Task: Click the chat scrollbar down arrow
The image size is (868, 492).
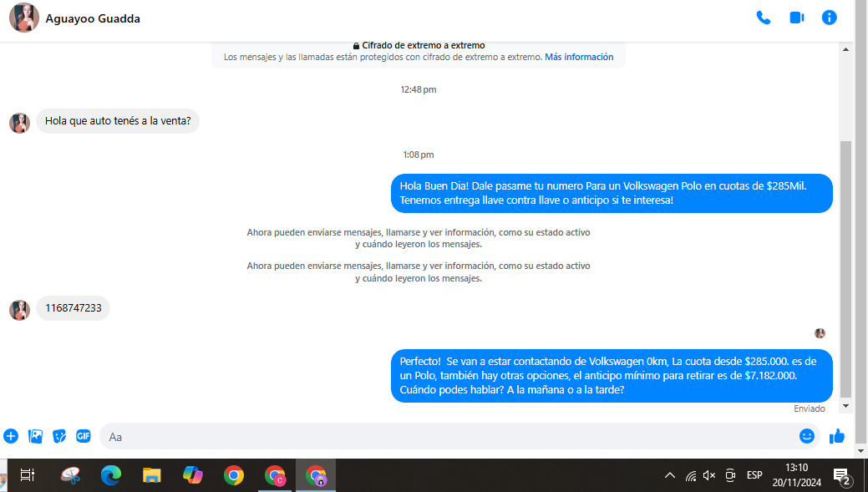Action: tap(845, 406)
